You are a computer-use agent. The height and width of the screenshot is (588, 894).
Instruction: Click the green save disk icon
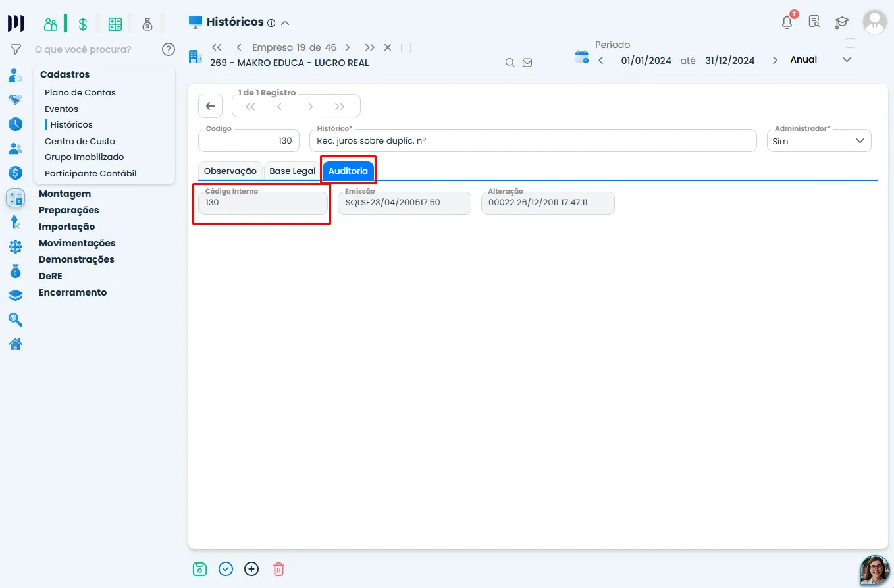coord(199,569)
